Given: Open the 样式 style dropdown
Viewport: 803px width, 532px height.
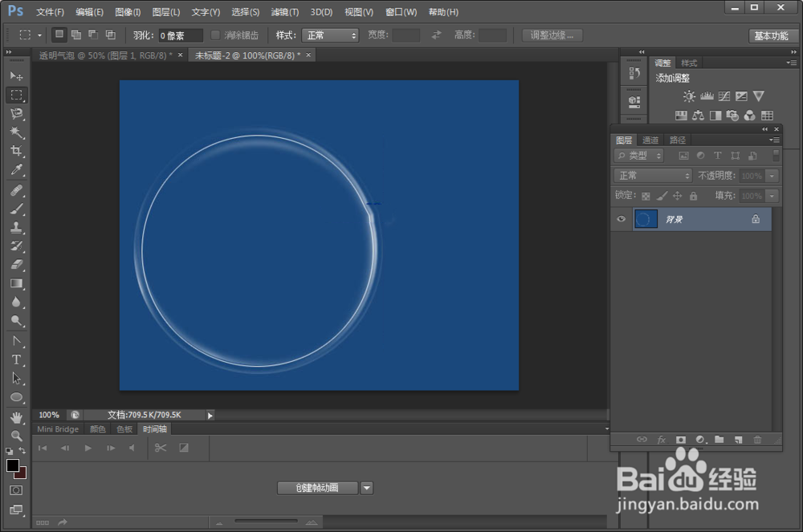Looking at the screenshot, I should [330, 35].
